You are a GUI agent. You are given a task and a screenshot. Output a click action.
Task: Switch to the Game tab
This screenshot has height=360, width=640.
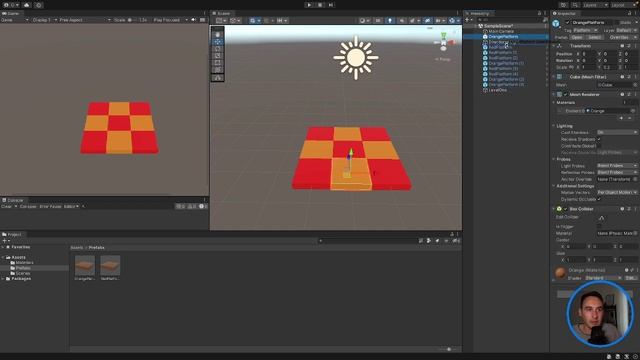[11, 13]
